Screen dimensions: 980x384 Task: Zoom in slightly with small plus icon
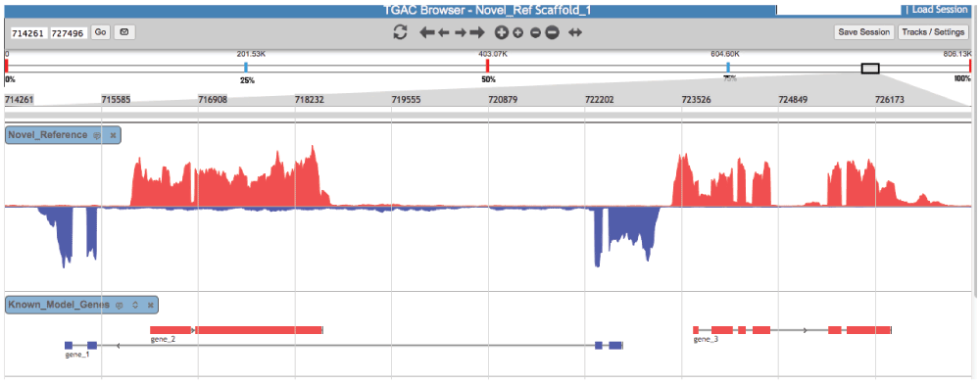[x=518, y=32]
